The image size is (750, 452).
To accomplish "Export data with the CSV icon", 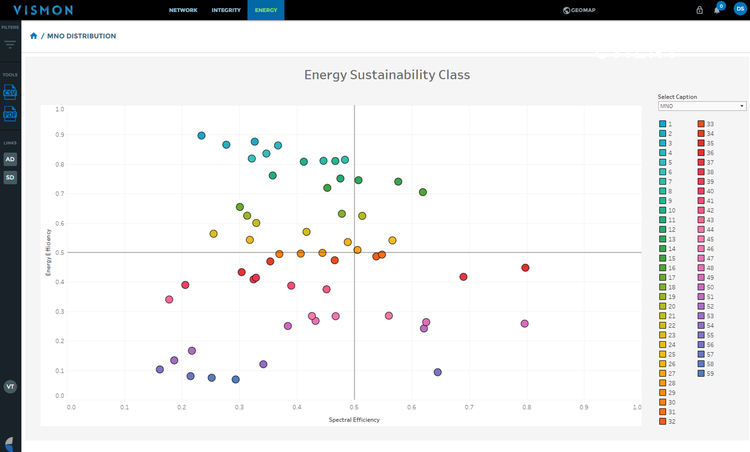I will pos(10,92).
